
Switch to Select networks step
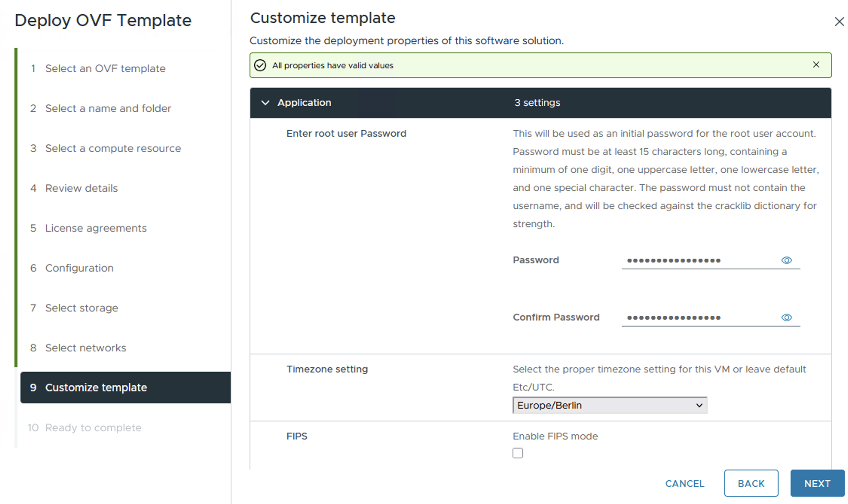[86, 348]
